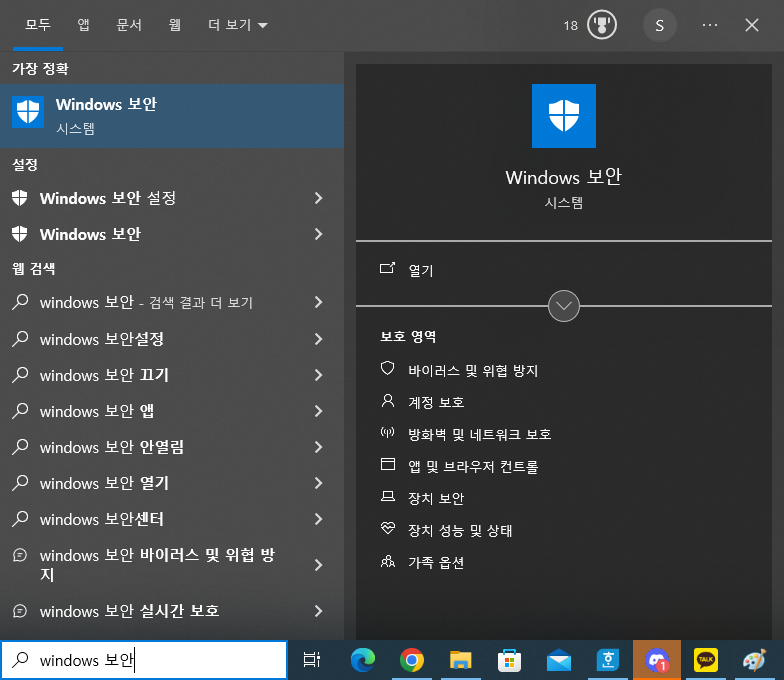
Task: Expand arrow for Windows 보안 설정
Action: click(318, 198)
